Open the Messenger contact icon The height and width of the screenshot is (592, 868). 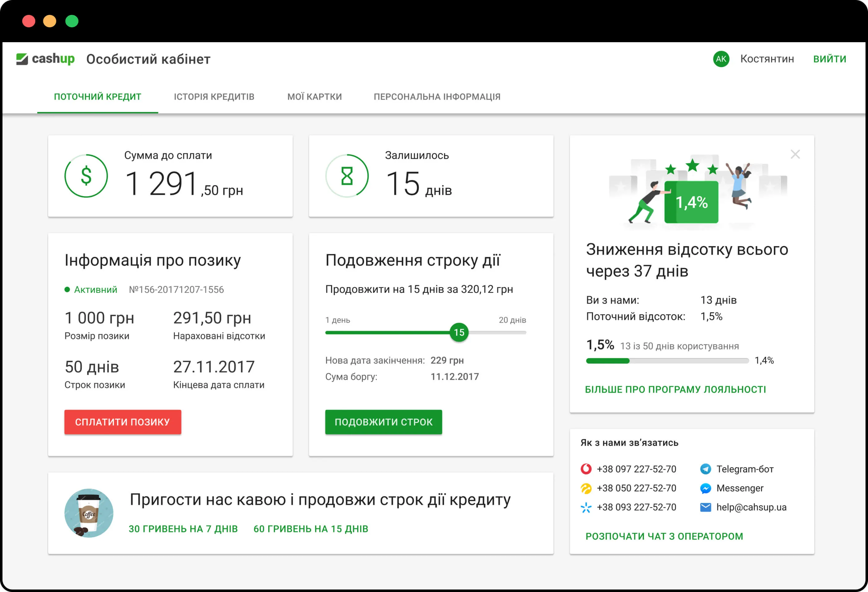pos(706,488)
